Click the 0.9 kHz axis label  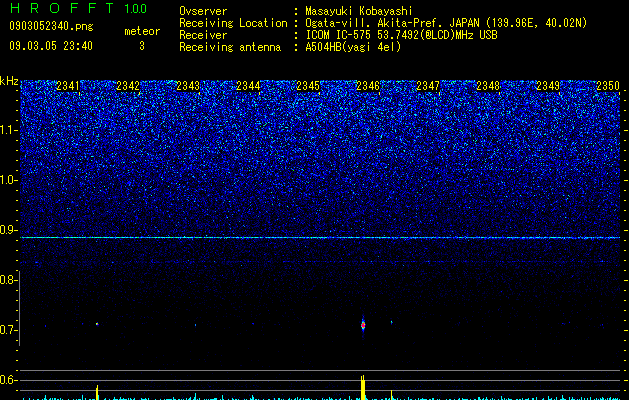[x=8, y=230]
